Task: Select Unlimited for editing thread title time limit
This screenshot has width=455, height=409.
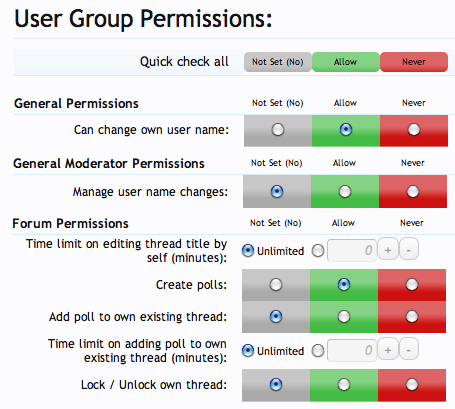Action: (x=248, y=250)
